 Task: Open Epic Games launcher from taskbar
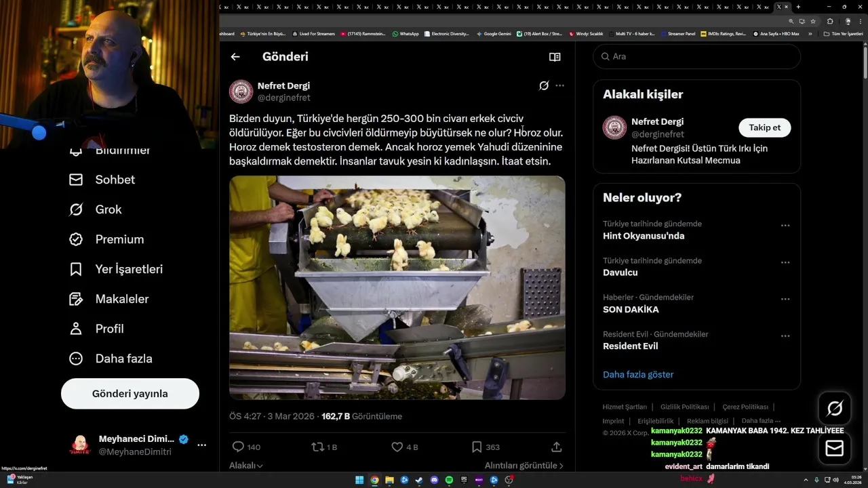click(x=464, y=480)
